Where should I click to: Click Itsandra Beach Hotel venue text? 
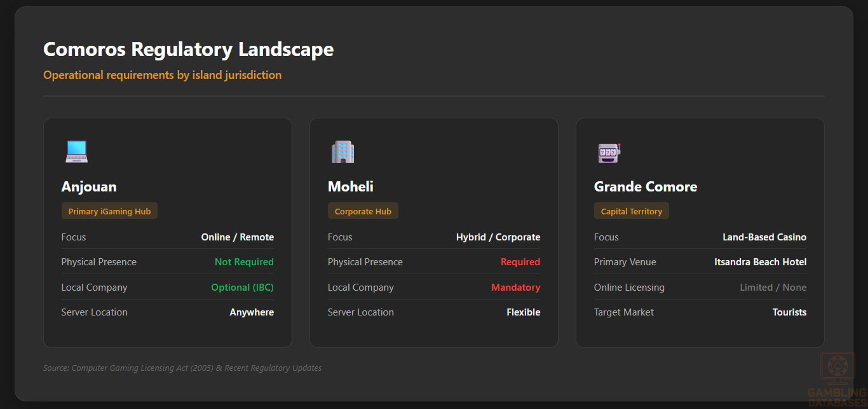coord(760,262)
